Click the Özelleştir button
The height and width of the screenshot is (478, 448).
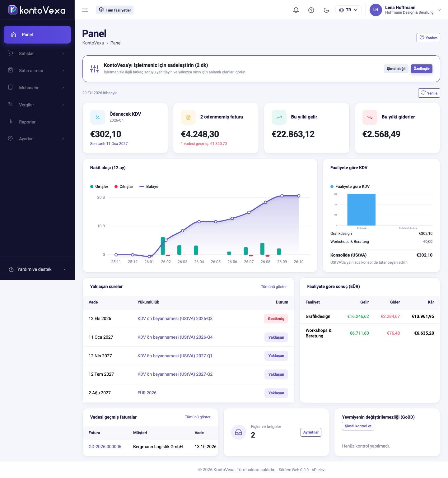(x=422, y=69)
